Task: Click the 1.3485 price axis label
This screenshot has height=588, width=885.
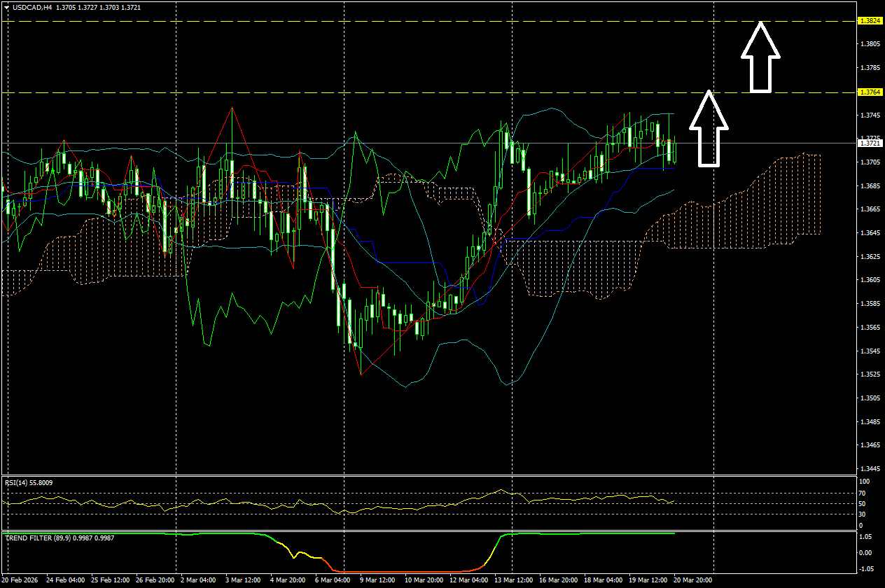Action: (x=870, y=421)
